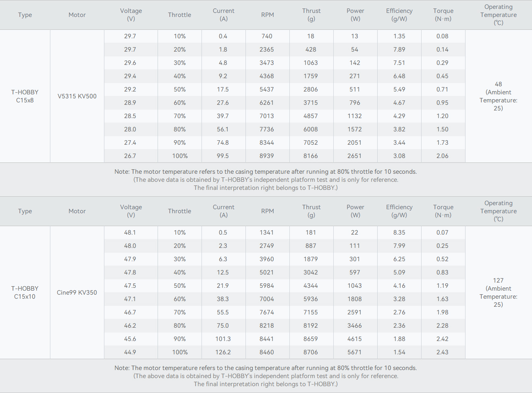Click the V5315 KV500 motor cell
Image resolution: width=532 pixels, height=393 pixels.
tap(77, 96)
